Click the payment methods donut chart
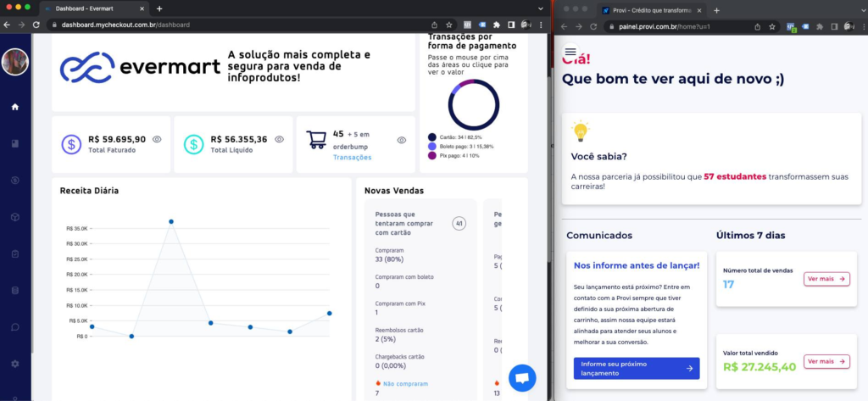The width and height of the screenshot is (868, 401). (x=473, y=104)
